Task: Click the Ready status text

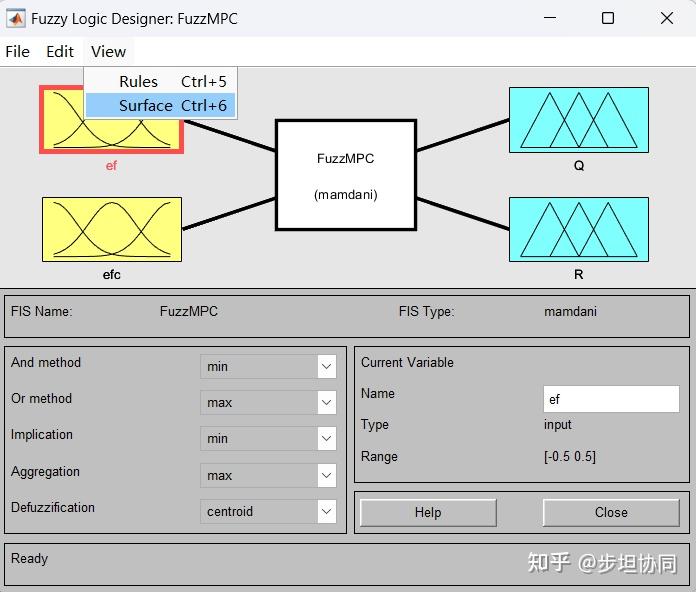Action: point(29,558)
